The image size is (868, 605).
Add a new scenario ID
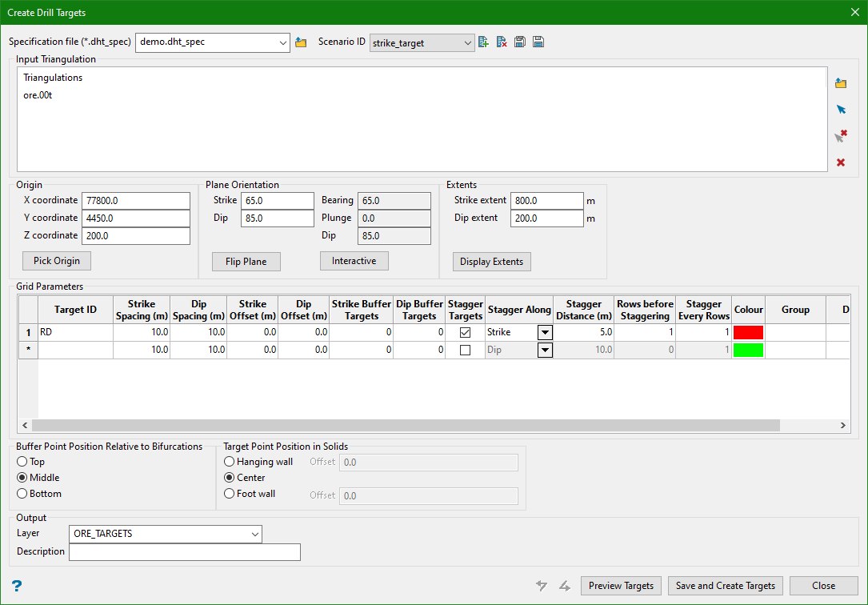pos(483,42)
